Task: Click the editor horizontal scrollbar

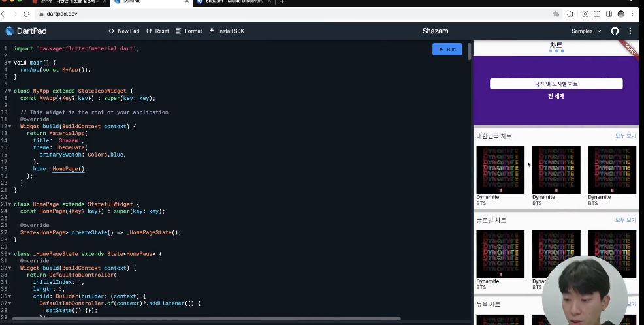Action: [x=206, y=319]
